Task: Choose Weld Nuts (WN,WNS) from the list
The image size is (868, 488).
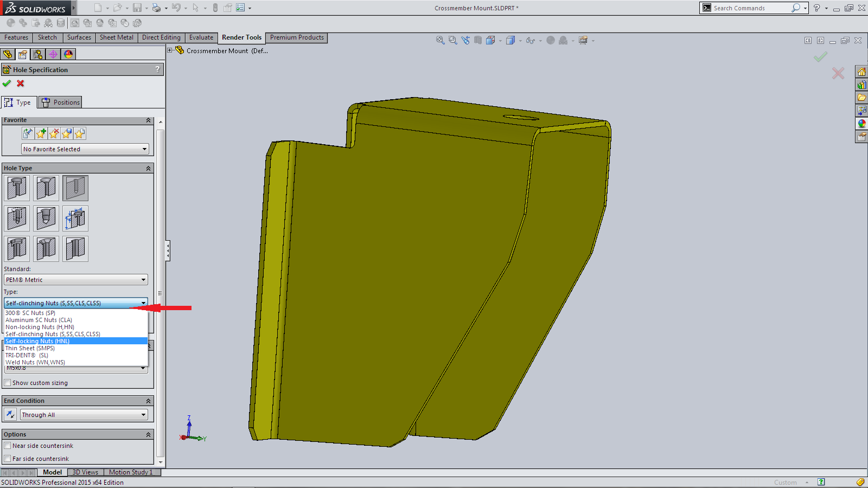Action: (35, 362)
